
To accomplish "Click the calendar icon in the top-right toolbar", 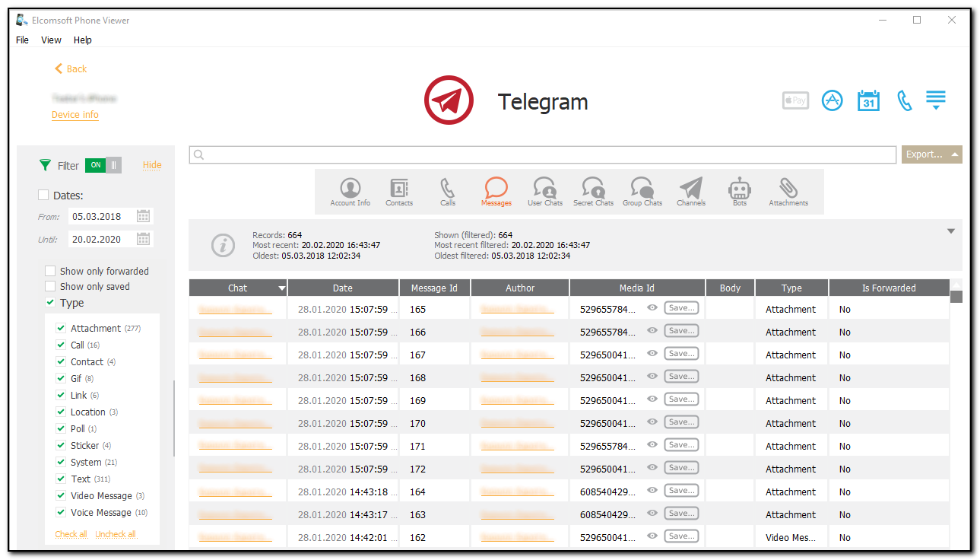I will tap(868, 100).
